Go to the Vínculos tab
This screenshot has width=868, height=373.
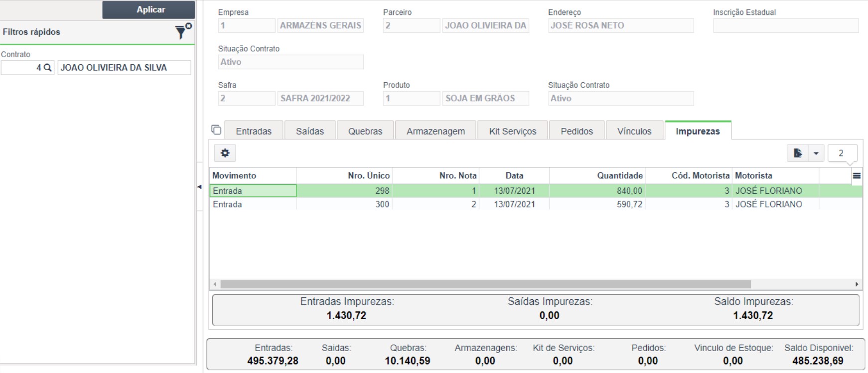pyautogui.click(x=634, y=131)
